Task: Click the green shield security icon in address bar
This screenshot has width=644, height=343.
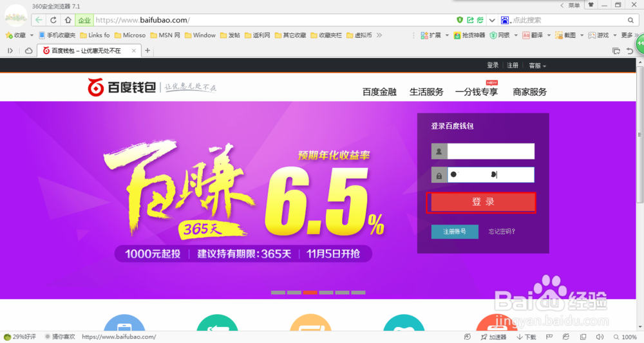Action: (460, 20)
